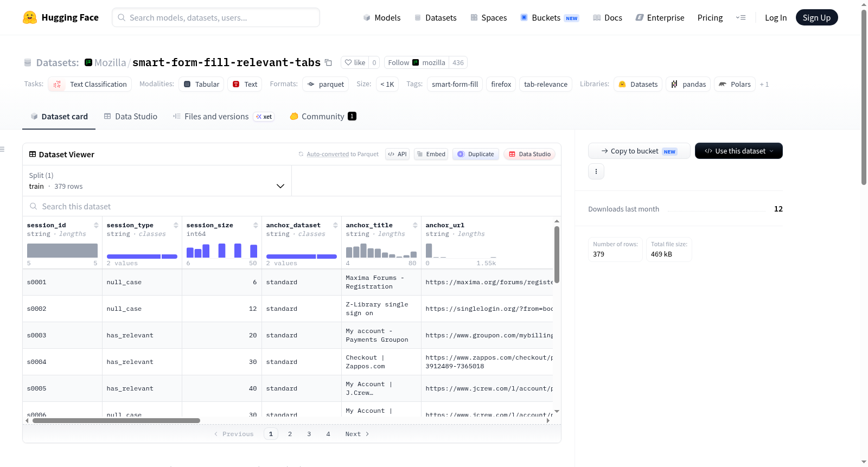Go to page 3 of the table

coord(309,434)
